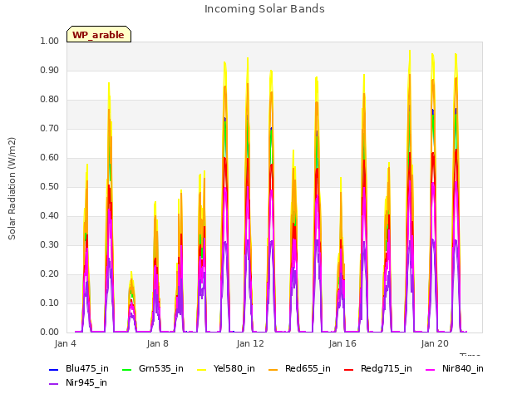Click the 0.50 y-axis tick label
532x399 pixels.
50,186
